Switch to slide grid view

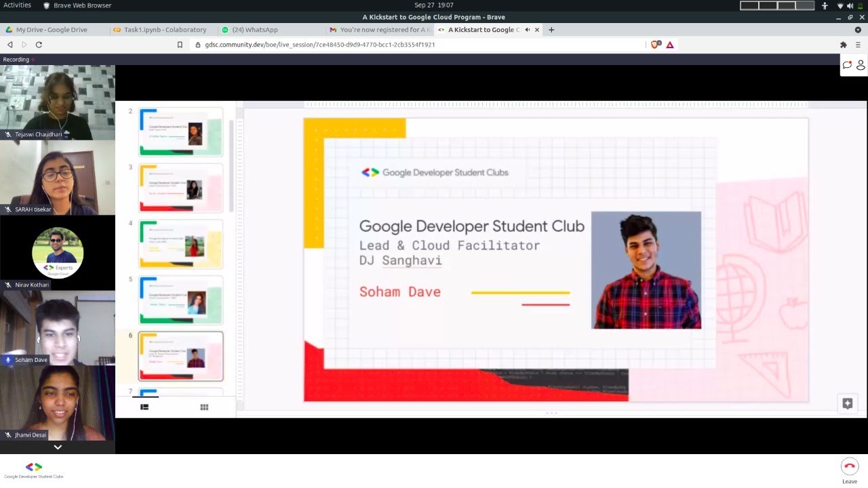pos(204,407)
